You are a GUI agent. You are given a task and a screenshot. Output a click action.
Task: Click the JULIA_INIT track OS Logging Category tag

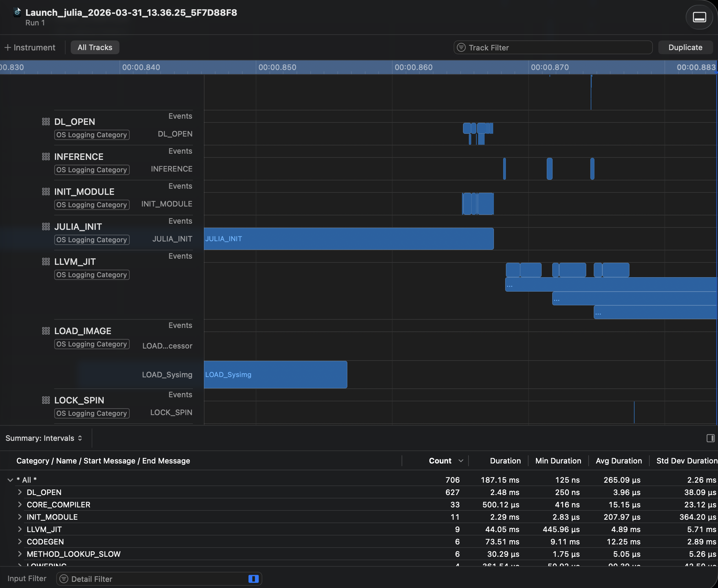click(x=92, y=240)
